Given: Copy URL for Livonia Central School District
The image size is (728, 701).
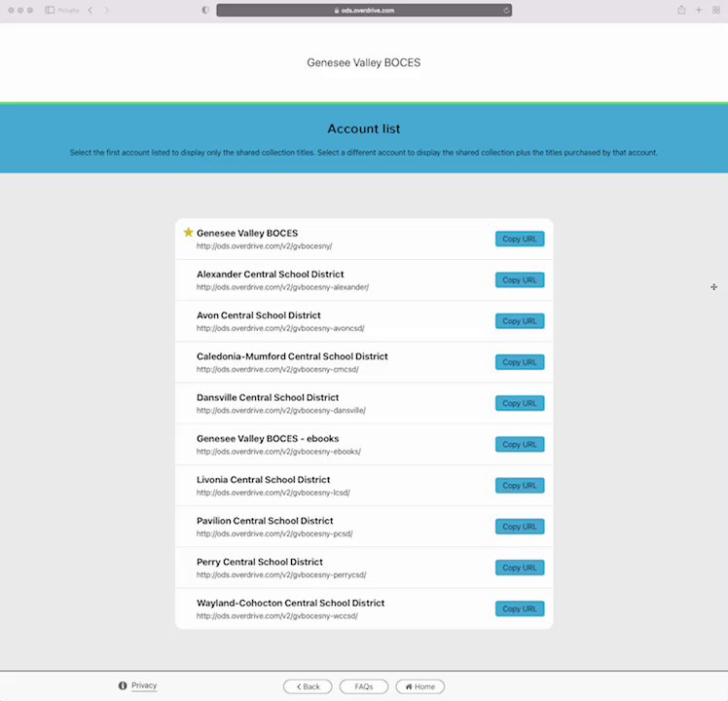Looking at the screenshot, I should pos(520,486).
